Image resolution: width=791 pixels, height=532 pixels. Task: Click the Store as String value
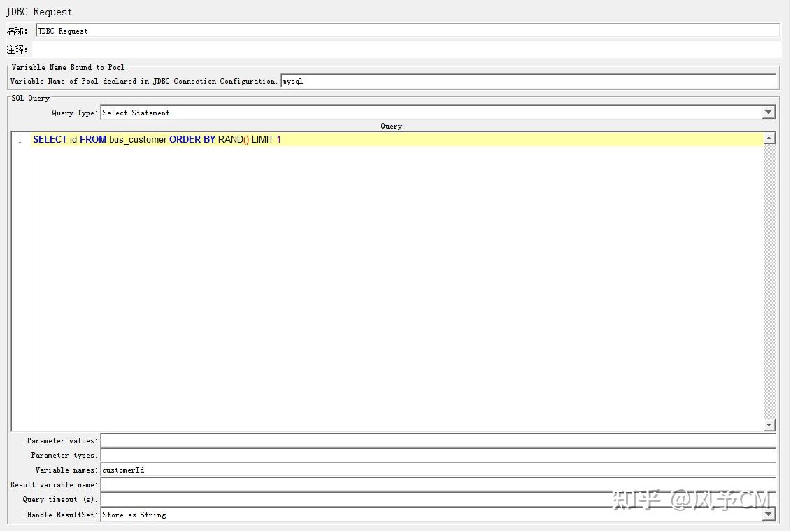133,515
